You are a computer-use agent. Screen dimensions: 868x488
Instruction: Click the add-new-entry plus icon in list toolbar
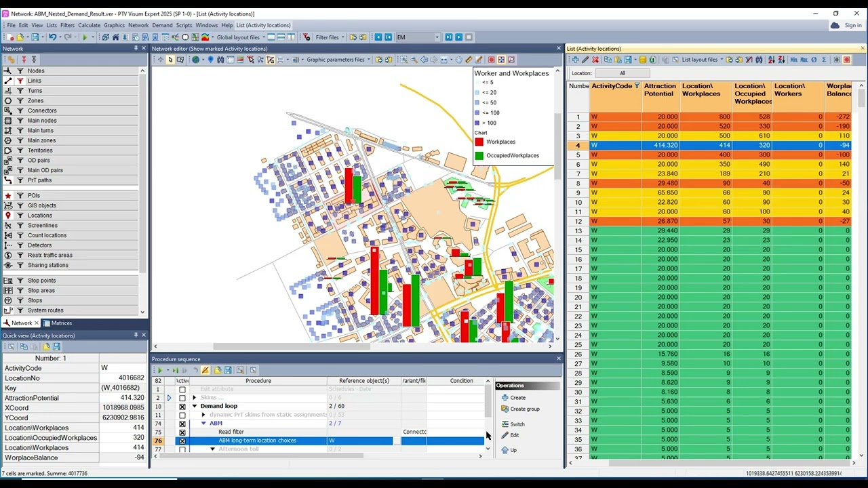[575, 60]
